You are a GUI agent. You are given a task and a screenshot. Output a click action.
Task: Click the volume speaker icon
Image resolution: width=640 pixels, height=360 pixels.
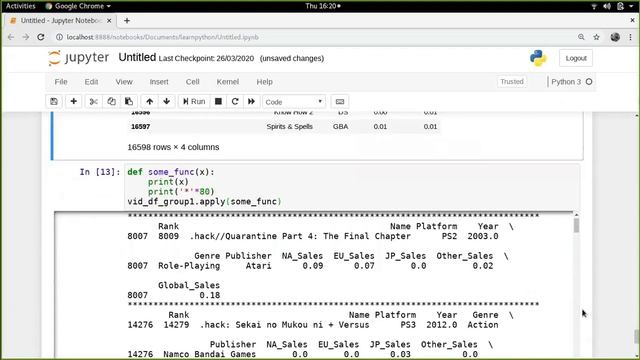pyautogui.click(x=607, y=6)
